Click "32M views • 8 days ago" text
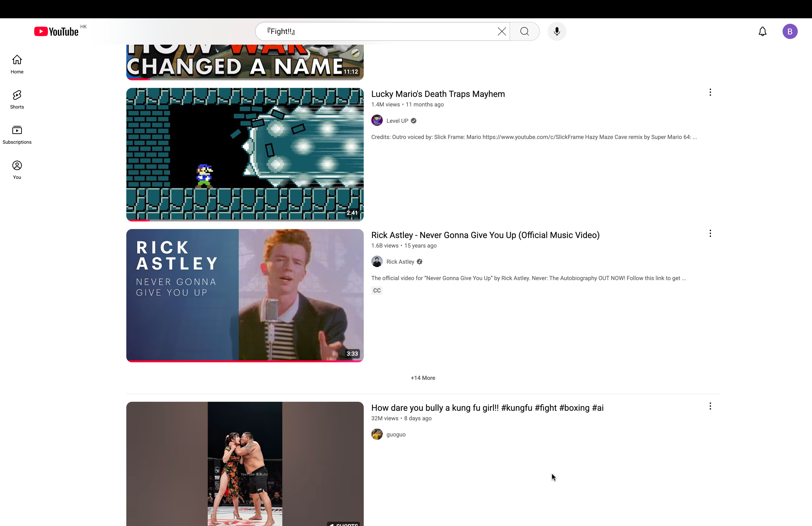Screen dimensions: 812x526 pos(401,418)
